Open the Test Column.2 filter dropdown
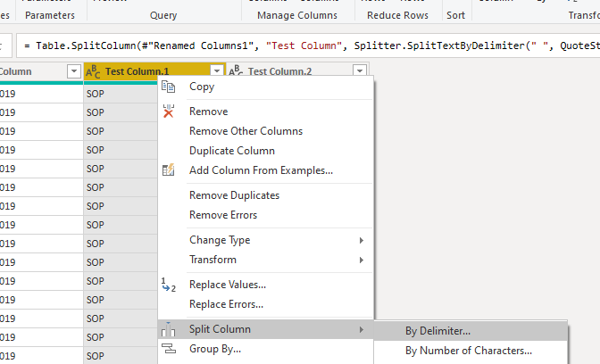Screen dimensions: 600x364 (360, 70)
